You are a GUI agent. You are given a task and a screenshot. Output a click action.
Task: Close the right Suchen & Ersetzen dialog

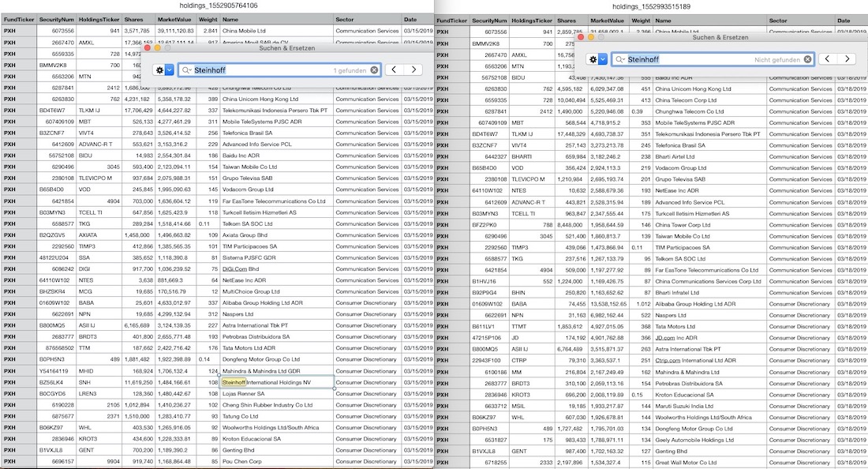coord(581,37)
